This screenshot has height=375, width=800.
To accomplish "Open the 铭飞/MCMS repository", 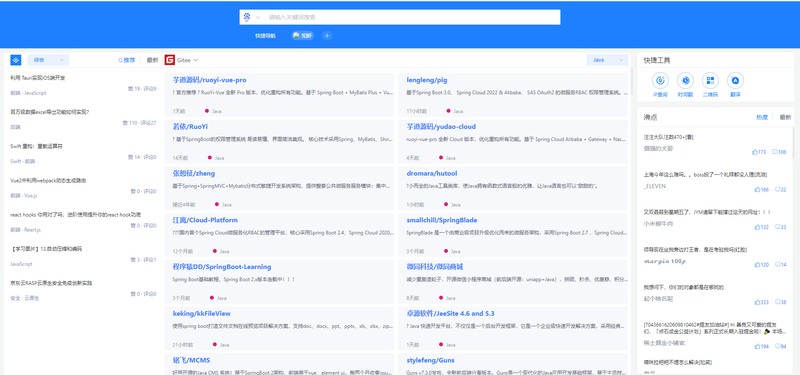I will coord(191,360).
